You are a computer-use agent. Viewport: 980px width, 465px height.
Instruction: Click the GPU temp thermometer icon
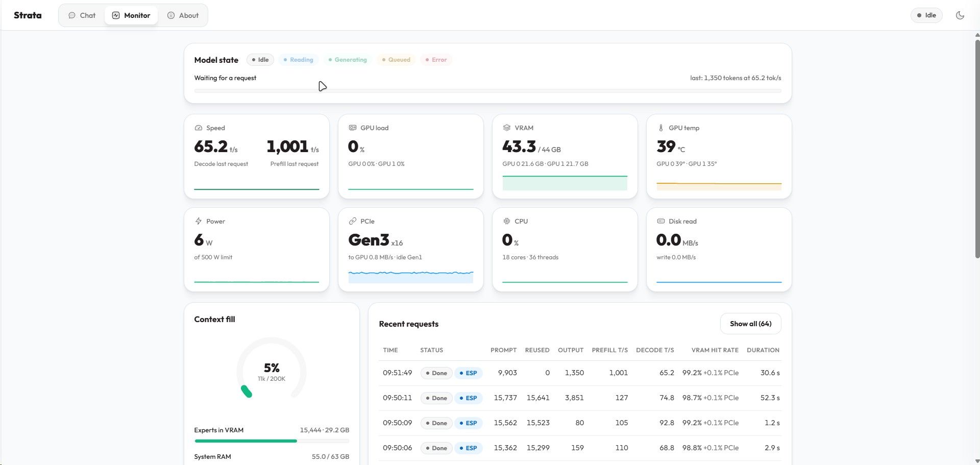[x=660, y=128]
